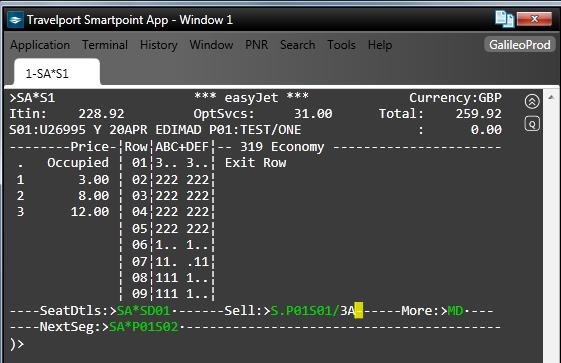The width and height of the screenshot is (561, 363).
Task: Click the bottom )> command prompt
Action: tap(17, 344)
